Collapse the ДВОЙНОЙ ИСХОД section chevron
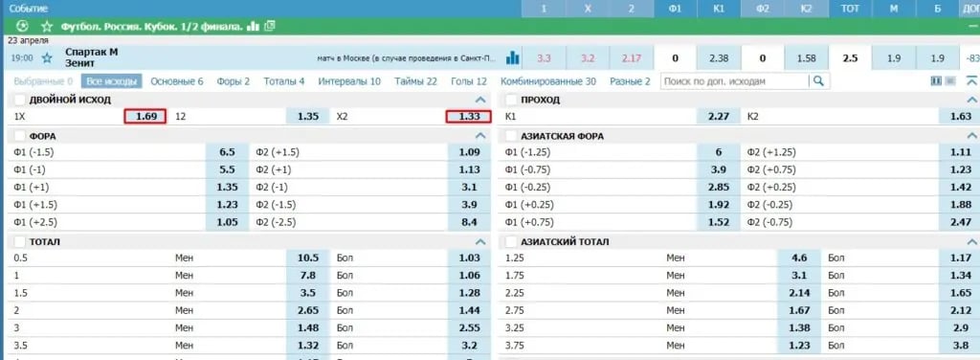 pos(480,100)
